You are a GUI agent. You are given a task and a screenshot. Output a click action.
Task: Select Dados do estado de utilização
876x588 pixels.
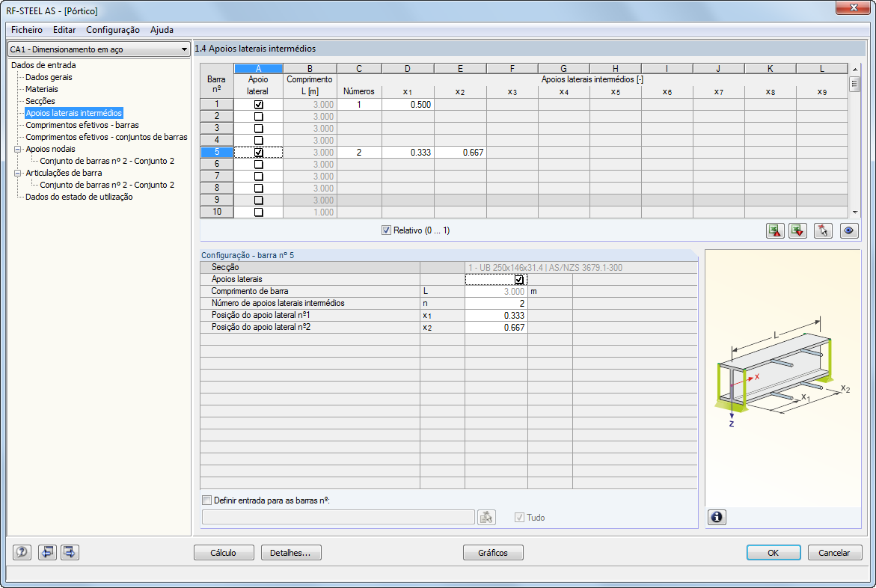[79, 197]
